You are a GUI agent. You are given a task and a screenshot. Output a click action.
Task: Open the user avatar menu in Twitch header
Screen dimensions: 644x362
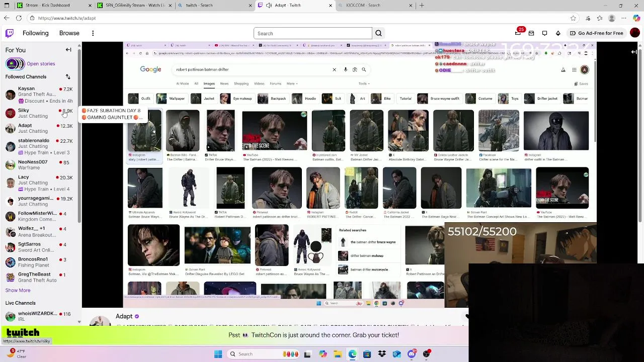point(635,33)
